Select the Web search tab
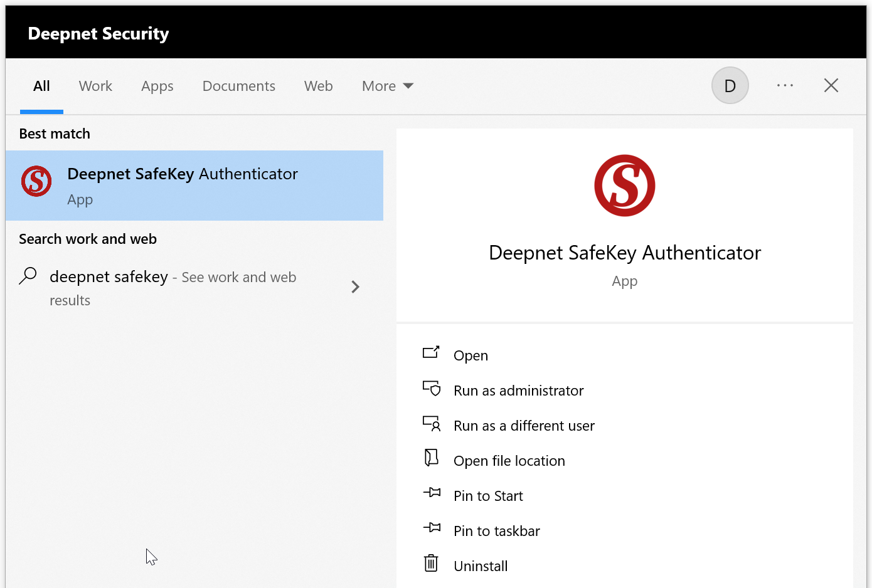 coord(318,86)
